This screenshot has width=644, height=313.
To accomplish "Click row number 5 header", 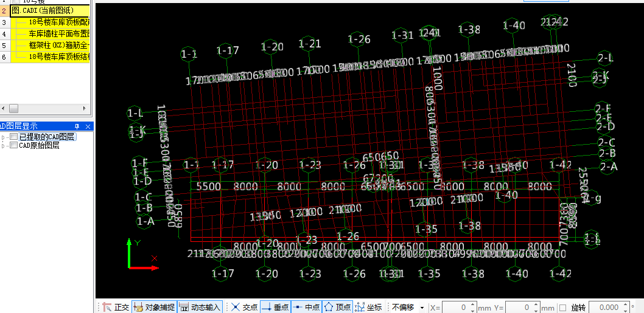I will click(4, 45).
